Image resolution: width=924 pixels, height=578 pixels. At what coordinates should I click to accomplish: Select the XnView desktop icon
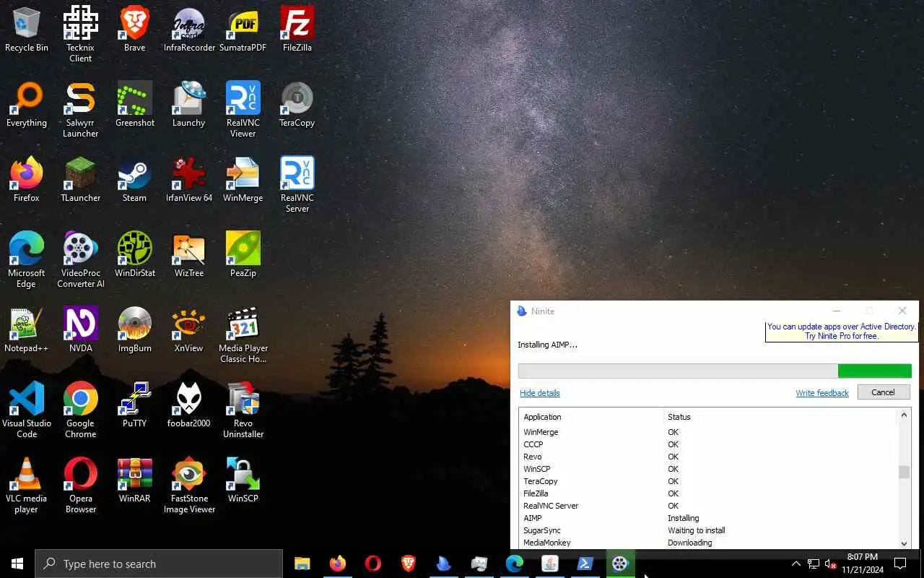188,331
